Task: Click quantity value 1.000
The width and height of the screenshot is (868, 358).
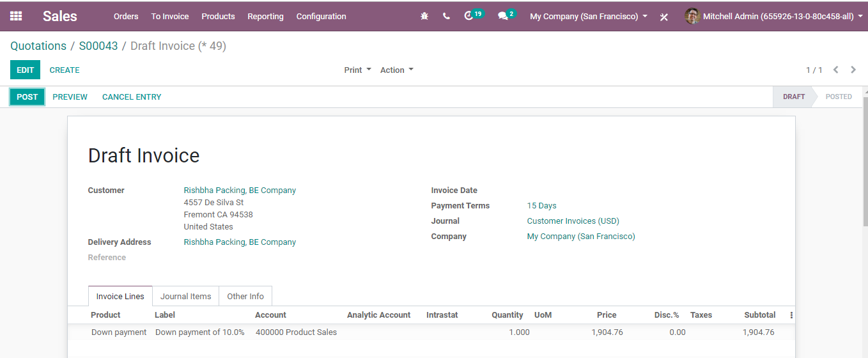Action: coord(519,332)
